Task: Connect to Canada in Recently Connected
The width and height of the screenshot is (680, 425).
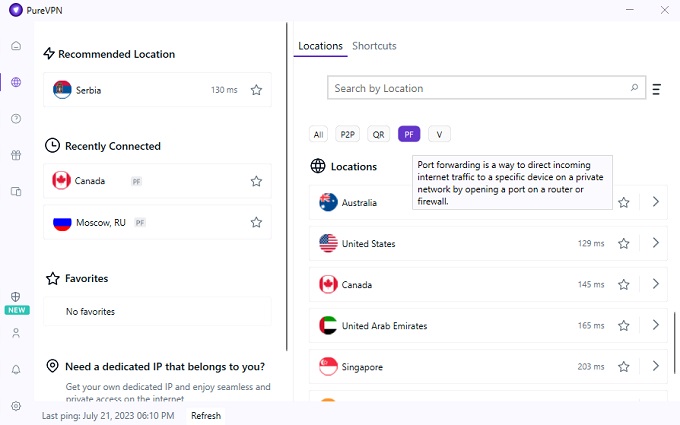Action: pos(157,181)
